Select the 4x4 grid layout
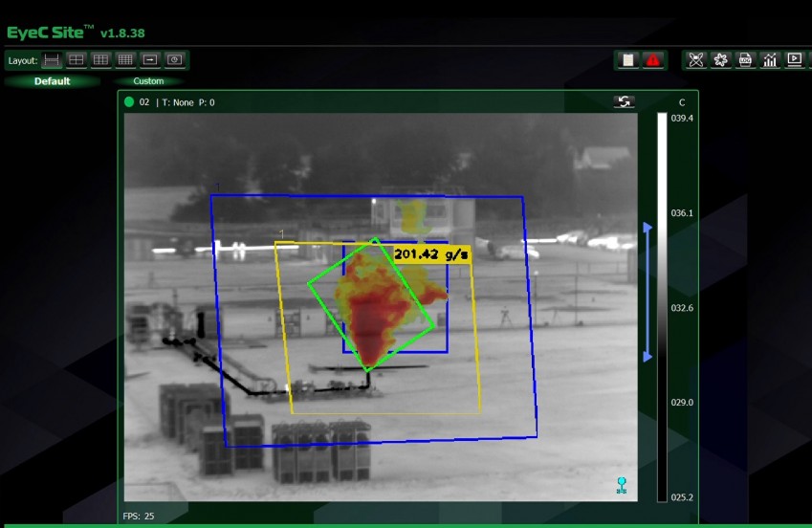The image size is (812, 528). point(125,60)
